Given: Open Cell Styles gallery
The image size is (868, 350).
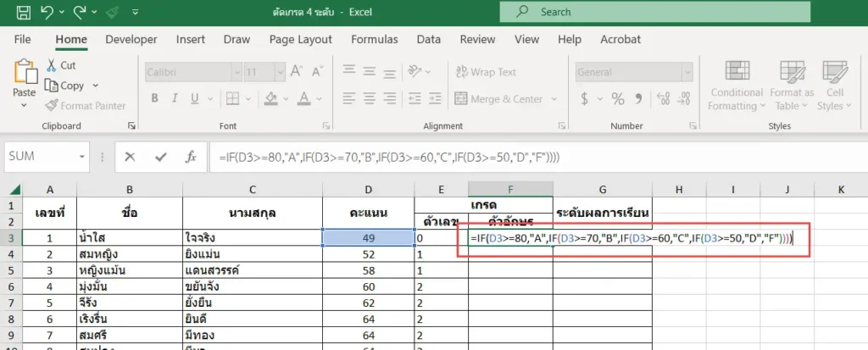Looking at the screenshot, I should point(834,86).
